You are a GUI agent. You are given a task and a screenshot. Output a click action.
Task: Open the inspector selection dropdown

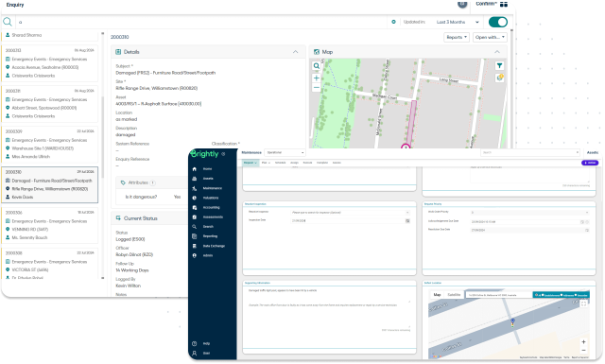point(351,213)
